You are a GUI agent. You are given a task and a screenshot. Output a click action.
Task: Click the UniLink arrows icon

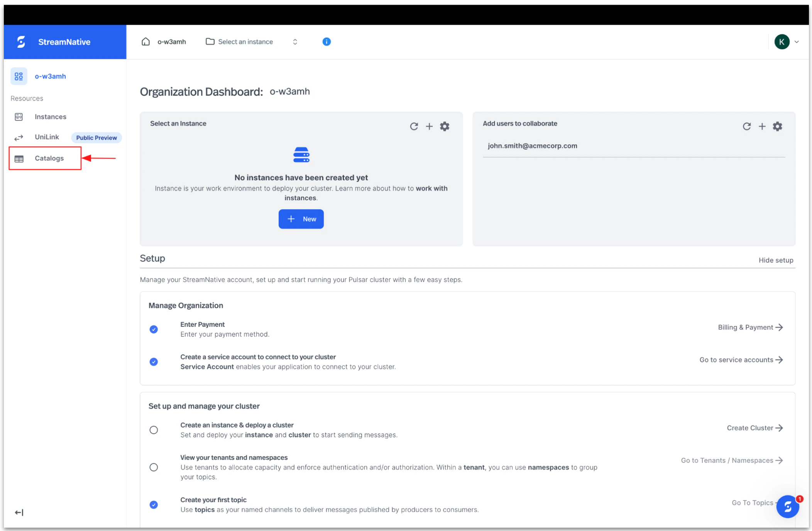(x=19, y=137)
